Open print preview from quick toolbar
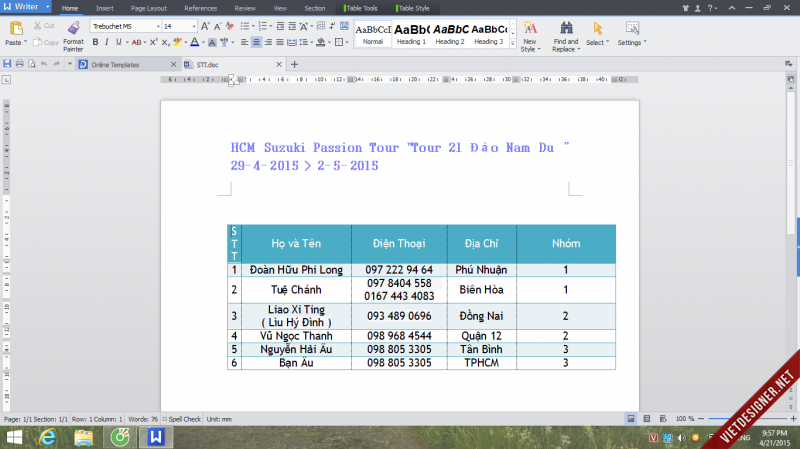Viewport: 800px width, 449px height. [x=32, y=64]
